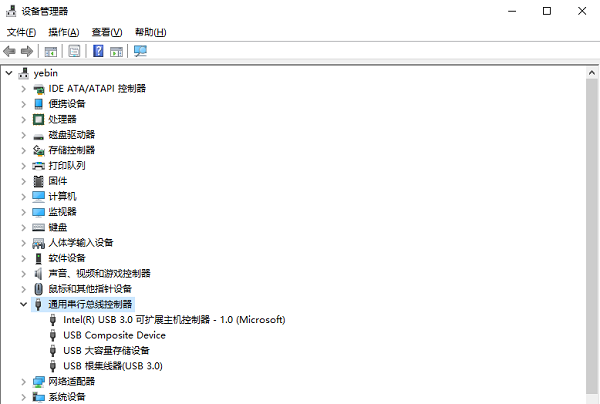Image resolution: width=600 pixels, height=404 pixels.
Task: Open the 查看(V) menu
Action: 107,33
